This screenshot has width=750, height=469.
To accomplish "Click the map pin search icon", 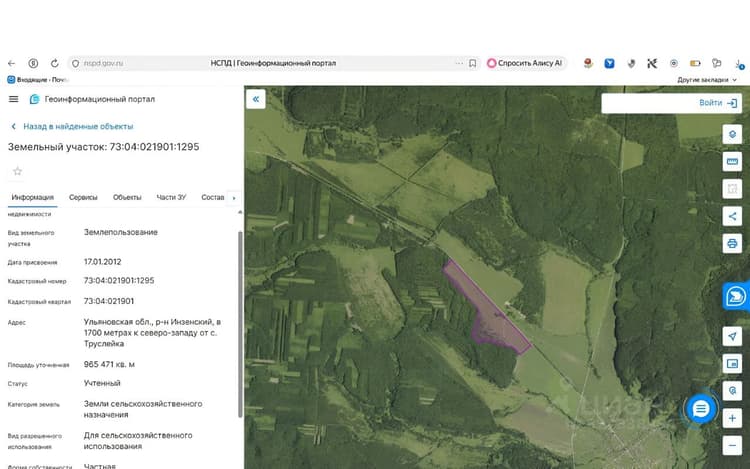I will (x=732, y=391).
